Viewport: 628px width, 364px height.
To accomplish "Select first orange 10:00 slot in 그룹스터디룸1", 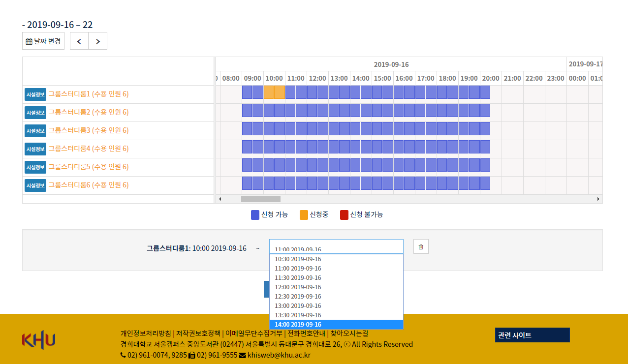I will [269, 92].
